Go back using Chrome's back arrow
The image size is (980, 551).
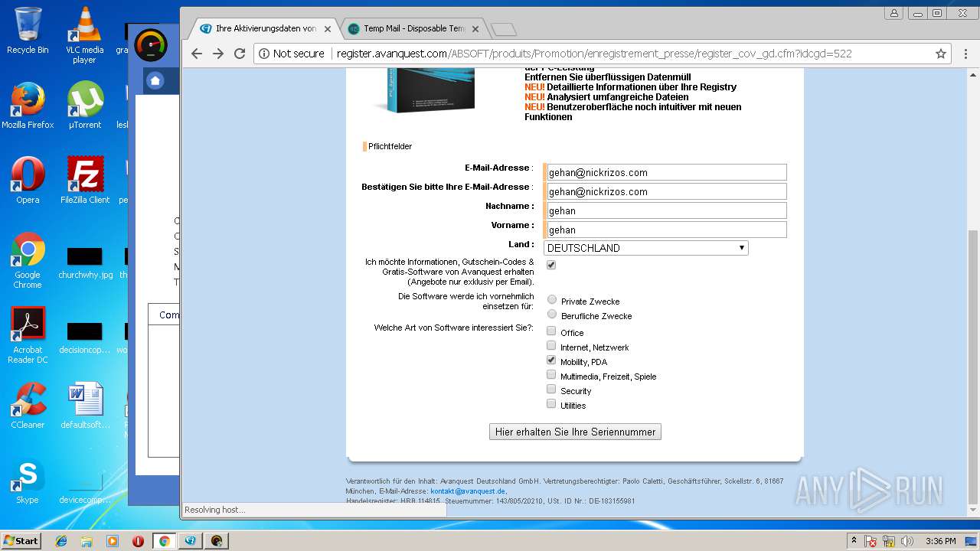(197, 54)
